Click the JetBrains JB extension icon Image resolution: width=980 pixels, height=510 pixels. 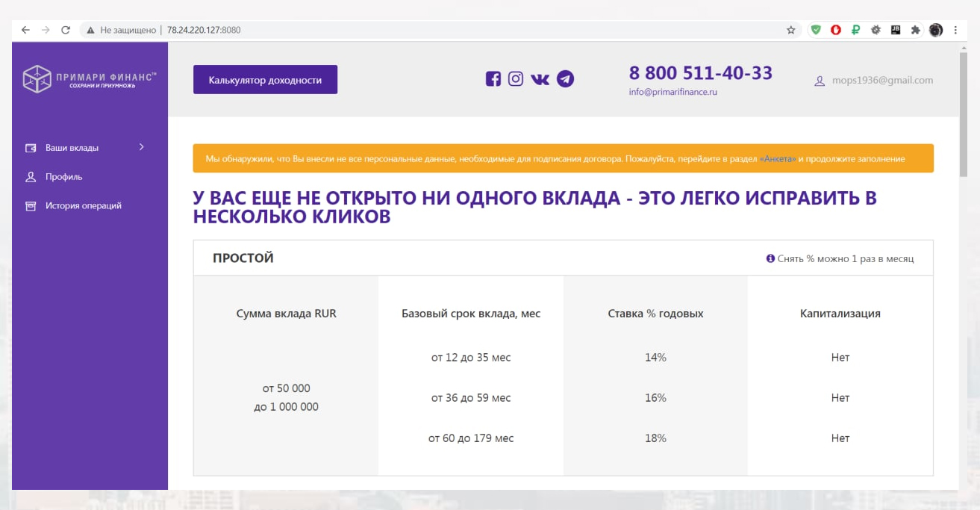pyautogui.click(x=896, y=31)
